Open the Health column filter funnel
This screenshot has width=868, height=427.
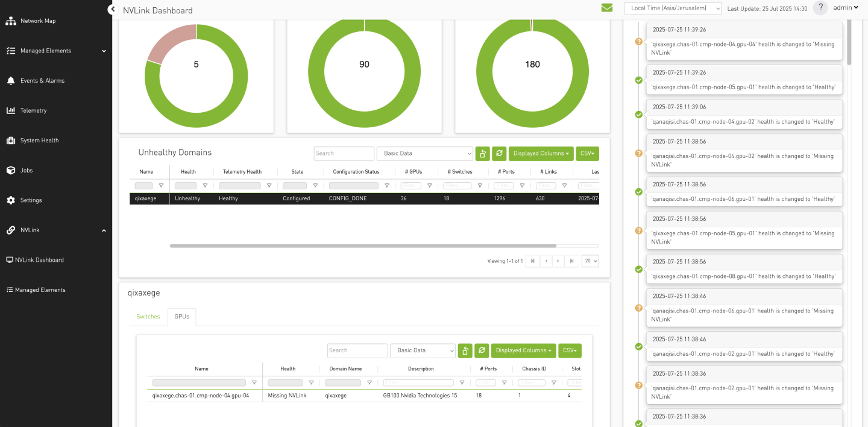pos(206,185)
